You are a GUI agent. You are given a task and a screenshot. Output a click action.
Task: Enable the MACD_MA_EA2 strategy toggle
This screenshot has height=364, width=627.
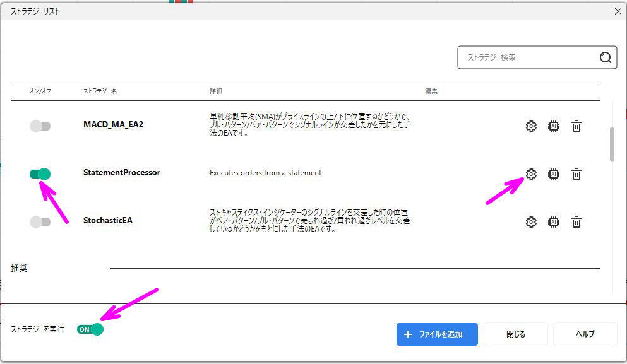[x=40, y=126]
